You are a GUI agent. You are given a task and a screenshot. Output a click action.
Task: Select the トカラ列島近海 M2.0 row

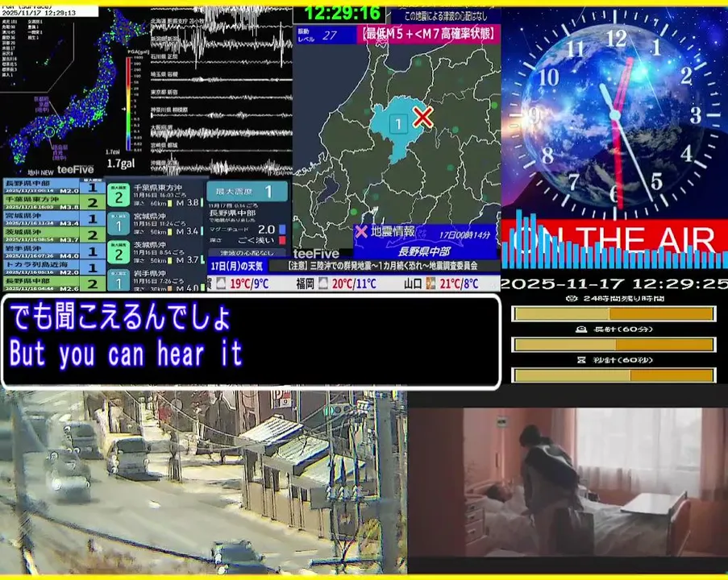[x=54, y=267]
